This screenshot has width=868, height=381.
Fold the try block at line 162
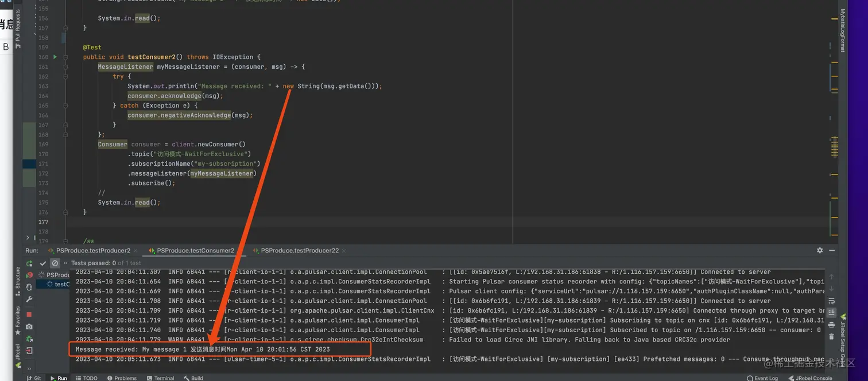click(x=65, y=76)
